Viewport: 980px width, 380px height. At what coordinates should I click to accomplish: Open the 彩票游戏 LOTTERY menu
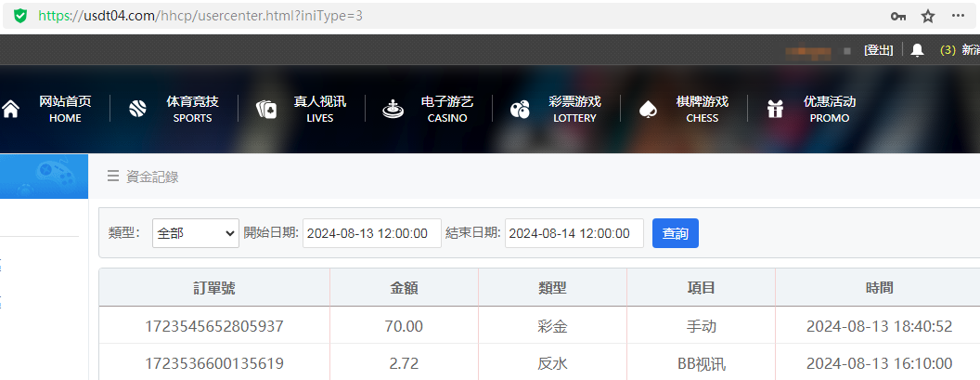pyautogui.click(x=574, y=109)
